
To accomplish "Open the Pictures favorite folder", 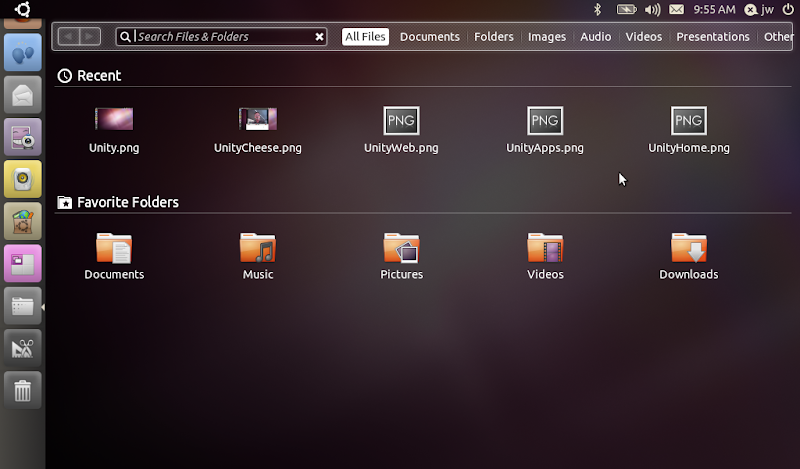I will click(402, 249).
